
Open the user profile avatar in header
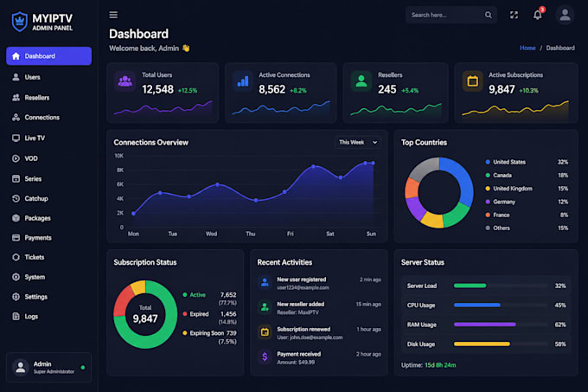click(565, 15)
